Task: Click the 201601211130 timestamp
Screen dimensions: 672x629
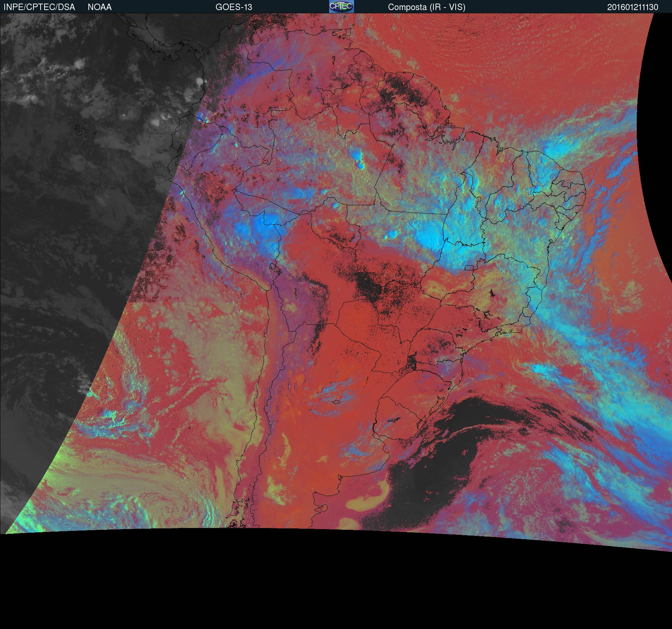Action: (632, 7)
